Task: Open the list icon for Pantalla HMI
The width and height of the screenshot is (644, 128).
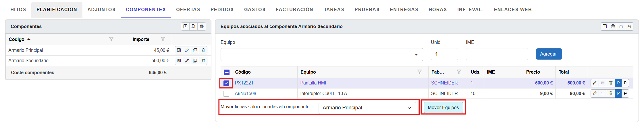Action: (603, 83)
